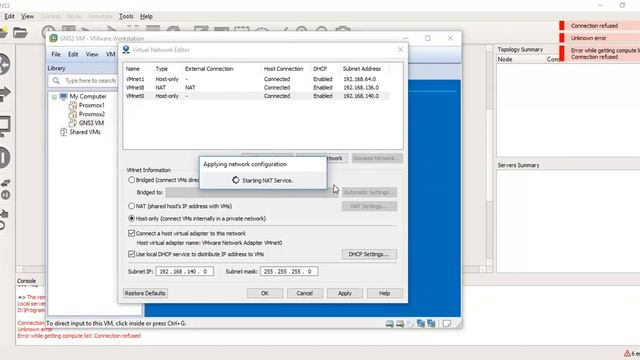Open VMware Workstation VM menu
The height and width of the screenshot is (360, 640).
(x=111, y=54)
